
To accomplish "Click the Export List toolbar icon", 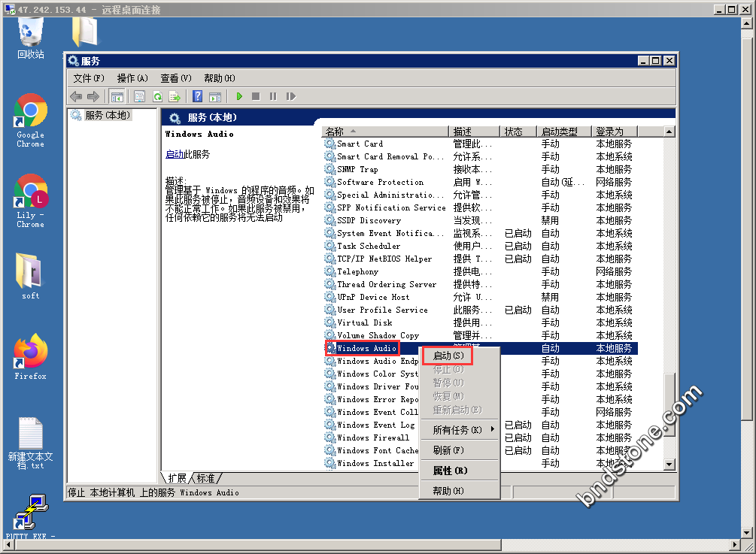I will 175,96.
